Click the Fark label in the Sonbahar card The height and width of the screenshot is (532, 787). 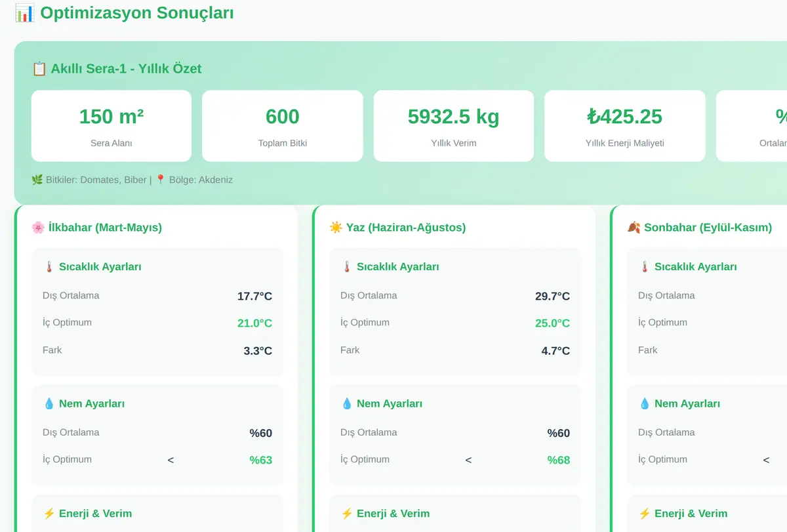point(648,350)
